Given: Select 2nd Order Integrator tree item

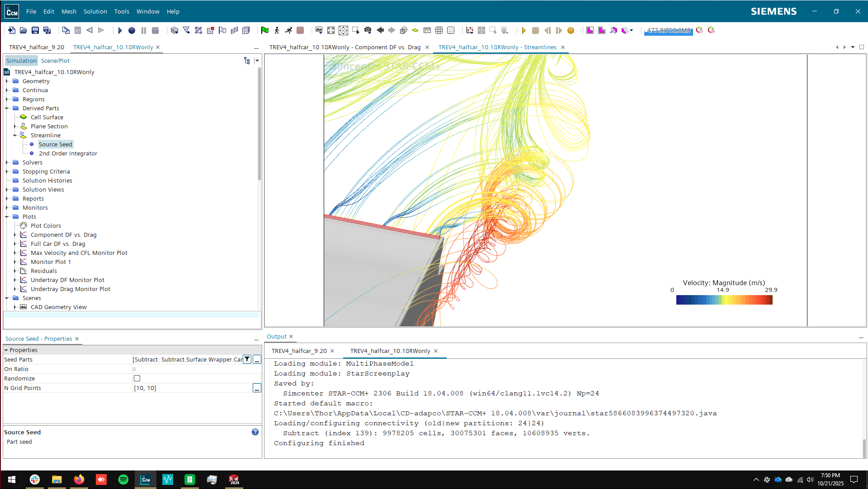Looking at the screenshot, I should (68, 154).
